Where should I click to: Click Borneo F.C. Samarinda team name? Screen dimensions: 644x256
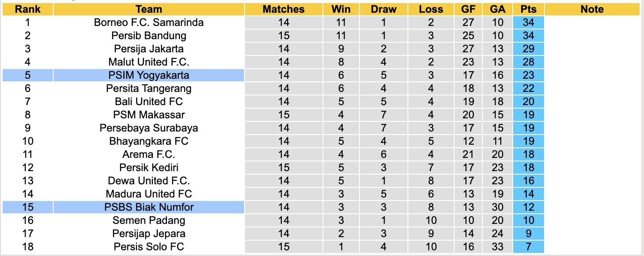149,22
